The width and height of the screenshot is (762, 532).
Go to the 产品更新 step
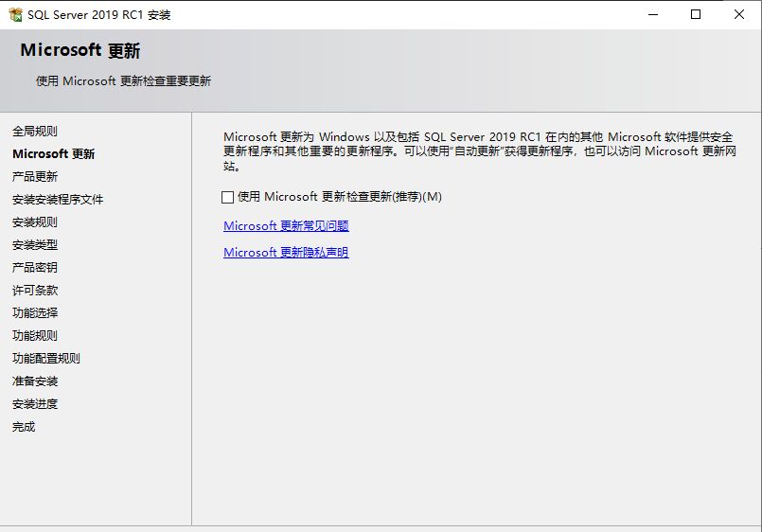[35, 177]
